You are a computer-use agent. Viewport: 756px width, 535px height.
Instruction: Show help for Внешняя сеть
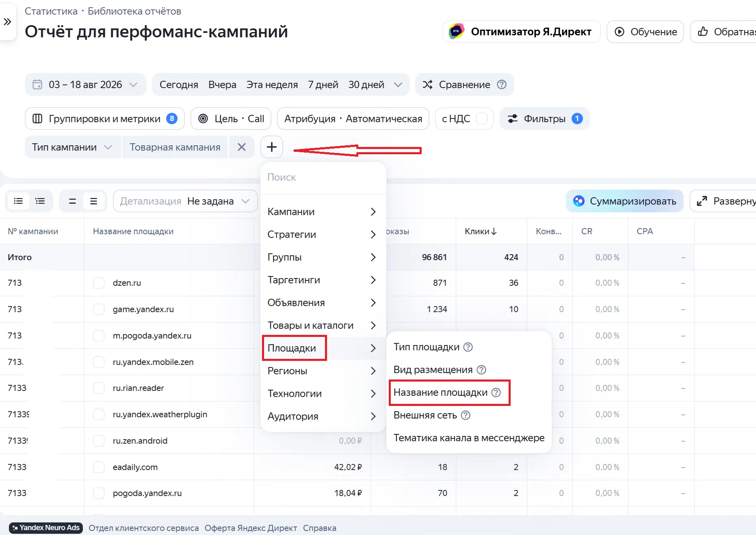click(x=466, y=415)
